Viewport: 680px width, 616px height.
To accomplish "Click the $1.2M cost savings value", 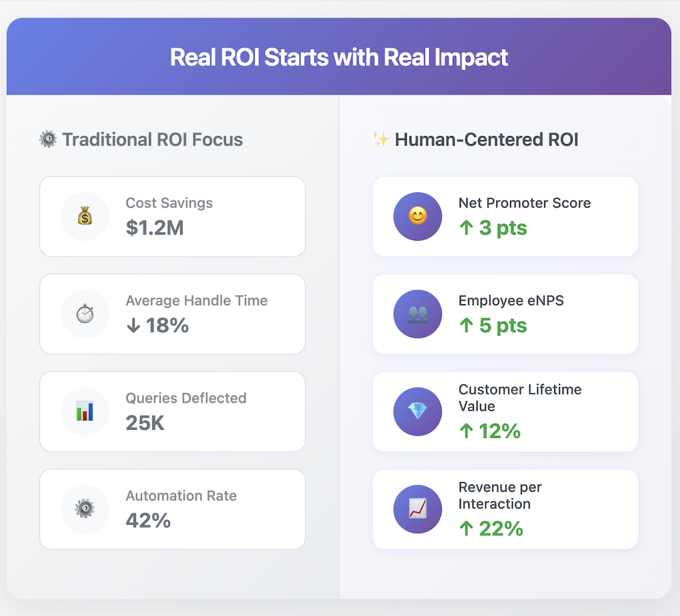I will (x=154, y=228).
